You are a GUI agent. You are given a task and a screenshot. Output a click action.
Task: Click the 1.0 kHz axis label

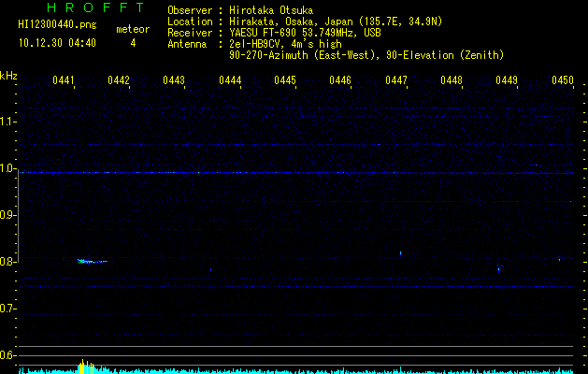(7, 168)
